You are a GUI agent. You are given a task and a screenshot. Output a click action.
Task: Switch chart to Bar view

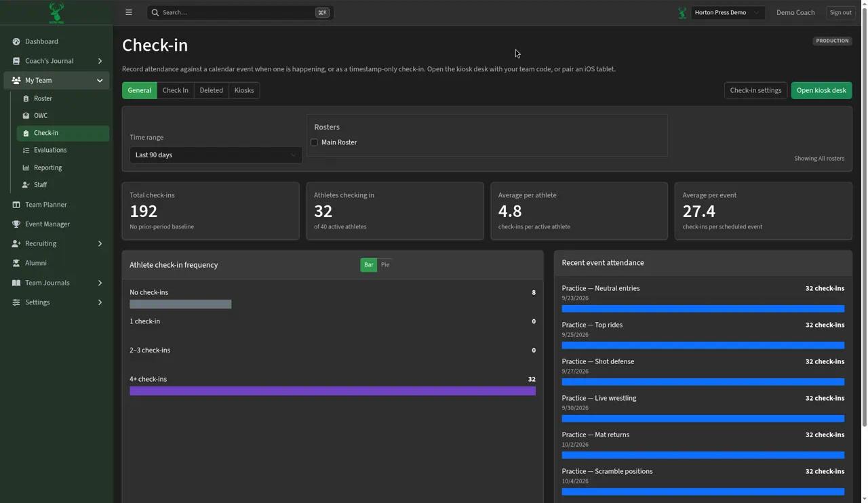click(x=368, y=265)
